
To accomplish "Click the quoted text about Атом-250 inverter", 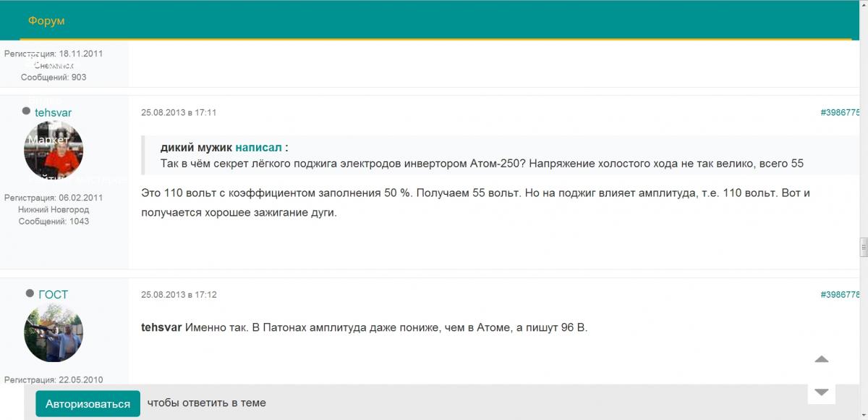I will tap(482, 163).
